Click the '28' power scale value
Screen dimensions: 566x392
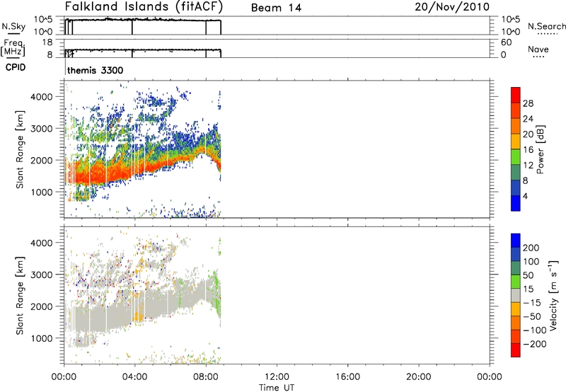(528, 103)
